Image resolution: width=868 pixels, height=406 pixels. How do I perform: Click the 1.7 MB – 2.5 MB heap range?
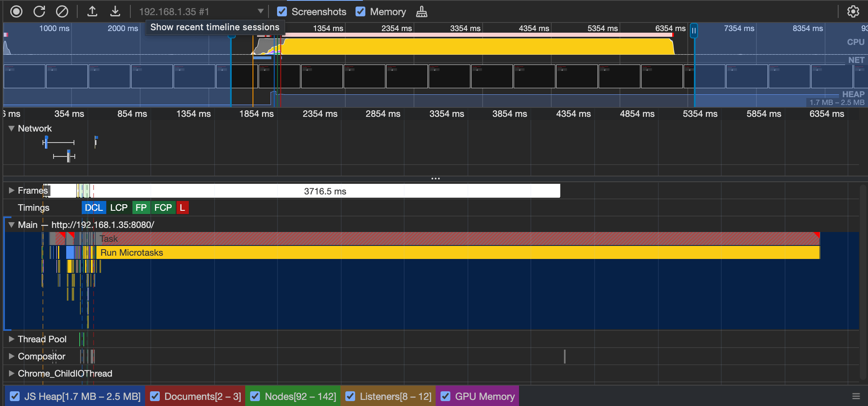pos(837,103)
